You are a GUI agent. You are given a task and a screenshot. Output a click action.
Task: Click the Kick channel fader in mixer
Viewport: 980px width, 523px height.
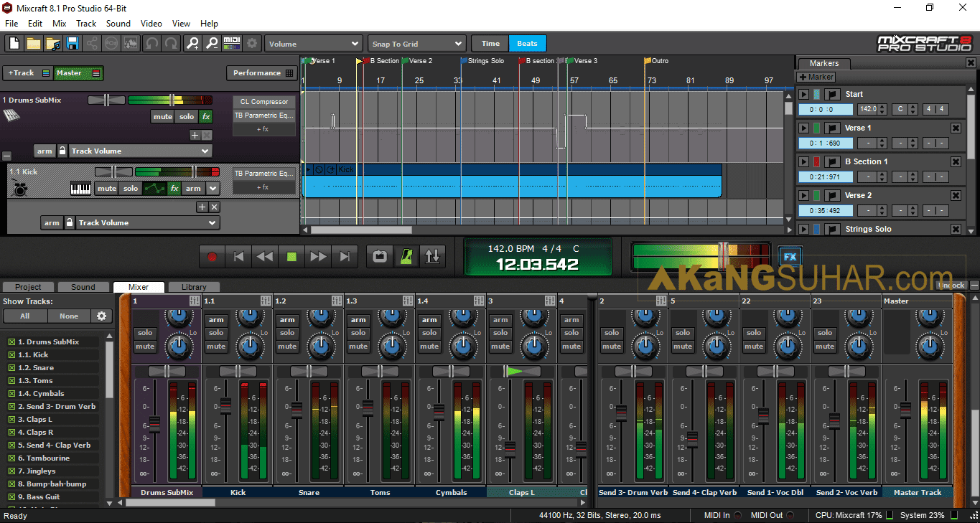click(225, 406)
